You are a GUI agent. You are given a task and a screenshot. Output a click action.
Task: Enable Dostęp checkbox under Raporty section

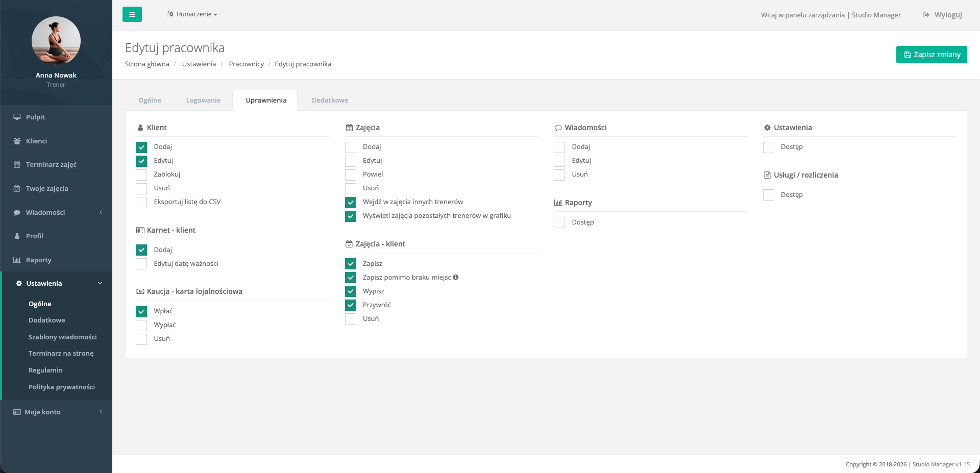click(x=559, y=222)
